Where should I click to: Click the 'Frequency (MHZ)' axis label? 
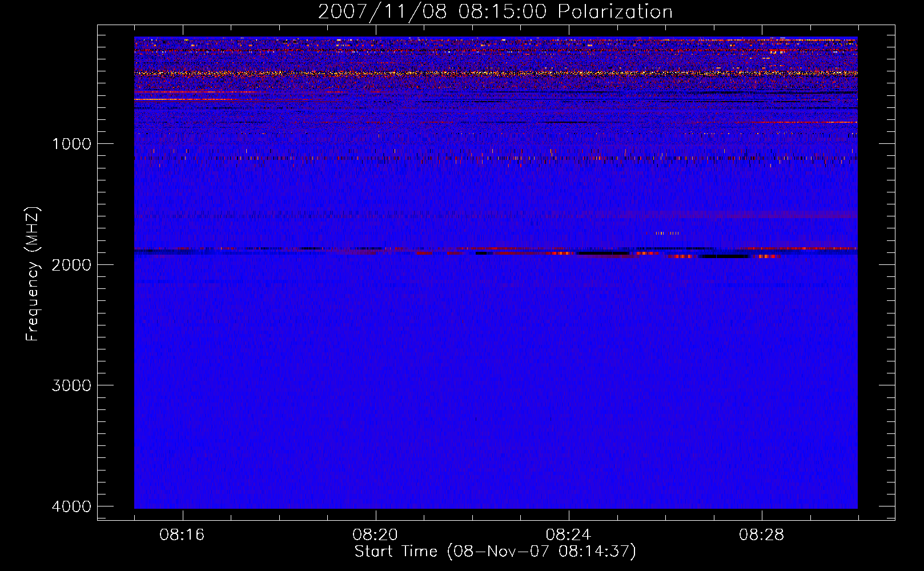pos(33,274)
